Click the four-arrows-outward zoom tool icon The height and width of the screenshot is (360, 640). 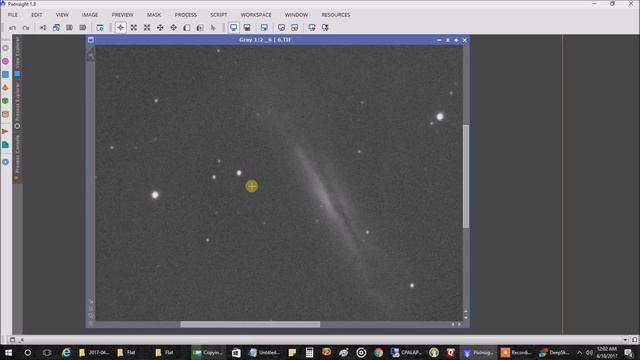tap(133, 28)
